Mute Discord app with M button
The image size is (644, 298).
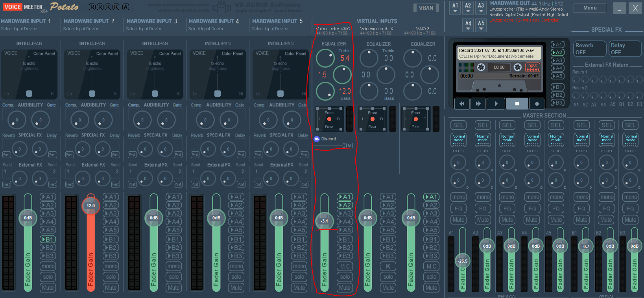(x=349, y=145)
